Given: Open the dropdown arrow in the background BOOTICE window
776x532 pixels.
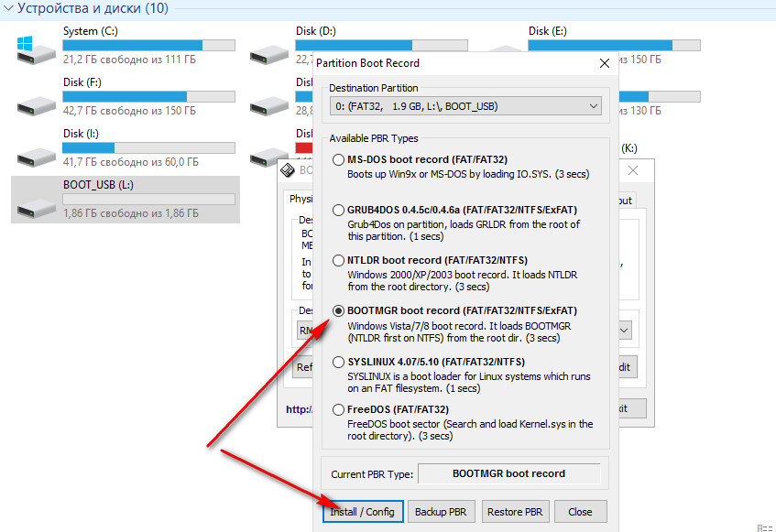Looking at the screenshot, I should pyautogui.click(x=625, y=330).
